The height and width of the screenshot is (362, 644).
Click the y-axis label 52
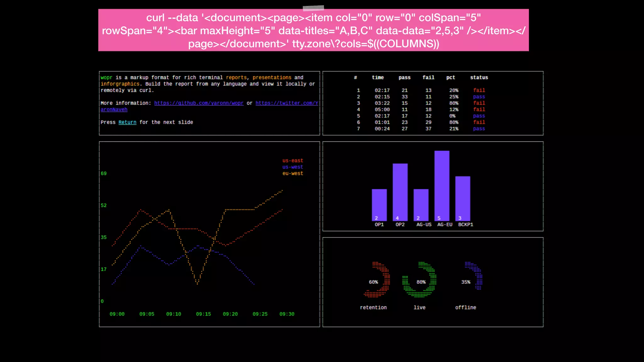click(x=103, y=206)
